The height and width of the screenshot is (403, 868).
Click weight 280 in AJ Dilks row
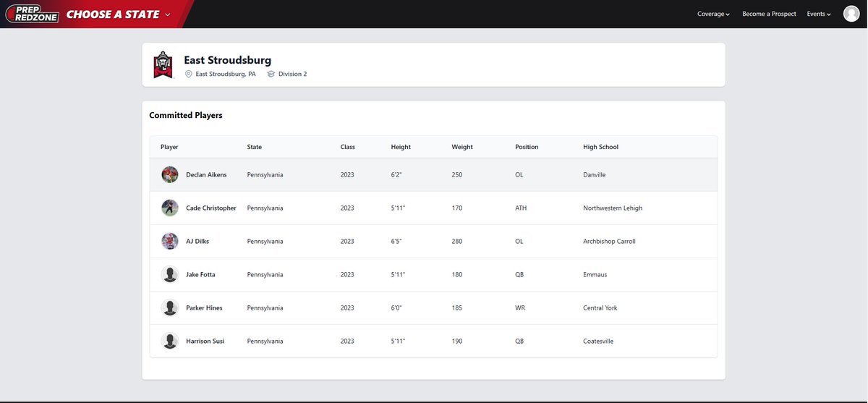pyautogui.click(x=457, y=242)
